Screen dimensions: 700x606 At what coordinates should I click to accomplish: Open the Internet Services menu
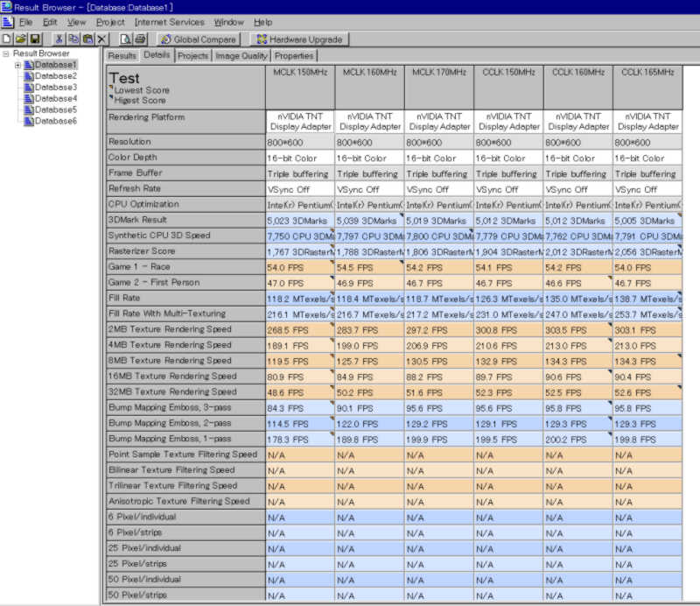click(x=169, y=22)
